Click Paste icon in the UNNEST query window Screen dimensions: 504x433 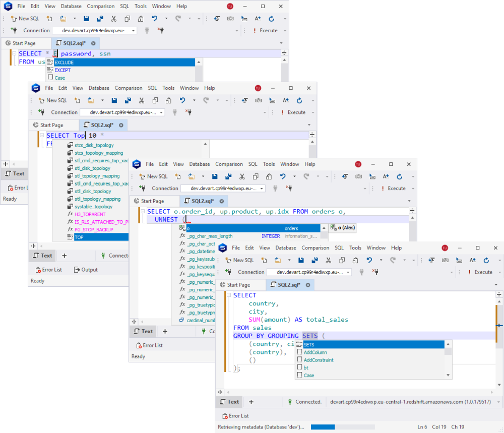[x=269, y=176]
